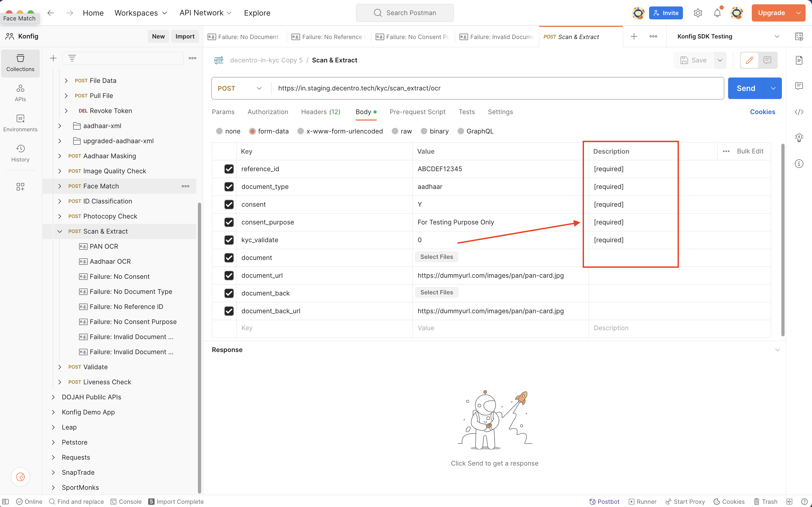Select the x-www-form-urlencoded body type

pos(301,131)
